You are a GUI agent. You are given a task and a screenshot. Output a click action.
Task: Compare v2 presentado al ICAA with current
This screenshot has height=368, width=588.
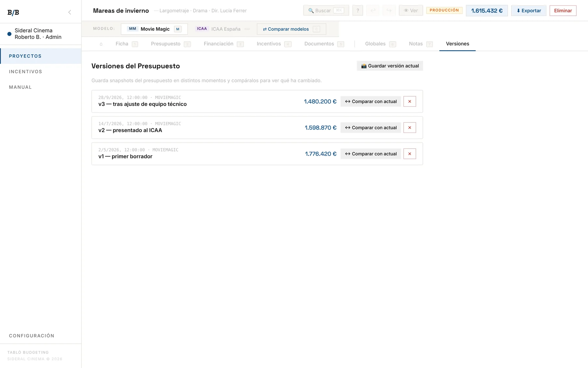click(371, 128)
